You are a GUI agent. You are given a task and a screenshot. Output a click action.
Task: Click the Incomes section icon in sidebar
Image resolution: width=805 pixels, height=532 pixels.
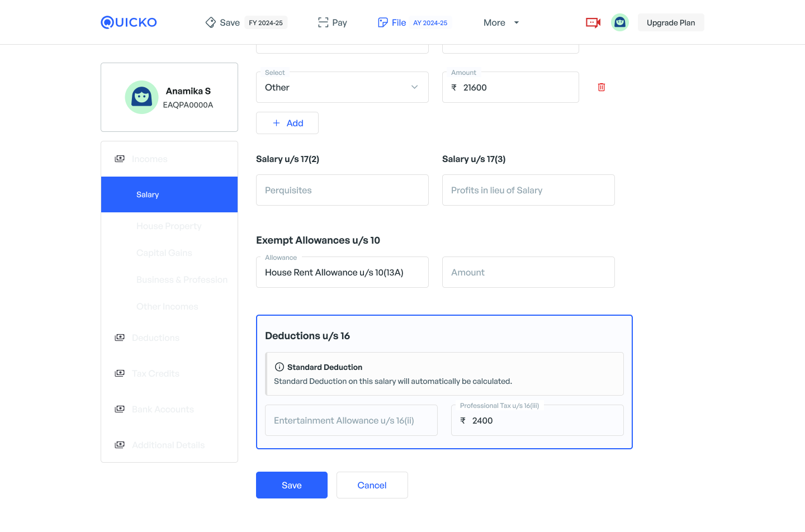[x=120, y=159]
